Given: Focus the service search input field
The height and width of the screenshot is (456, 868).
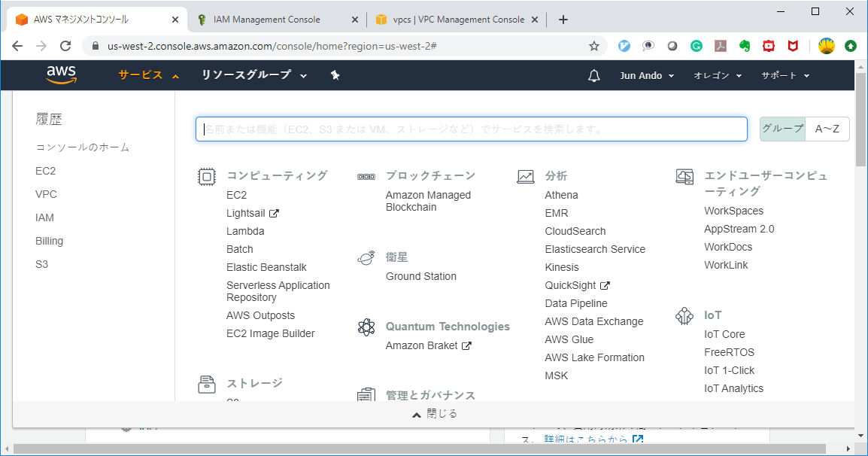Looking at the screenshot, I should [471, 129].
